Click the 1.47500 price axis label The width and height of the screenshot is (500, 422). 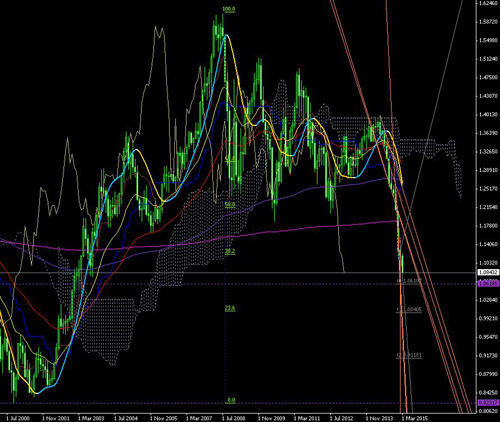[488, 77]
